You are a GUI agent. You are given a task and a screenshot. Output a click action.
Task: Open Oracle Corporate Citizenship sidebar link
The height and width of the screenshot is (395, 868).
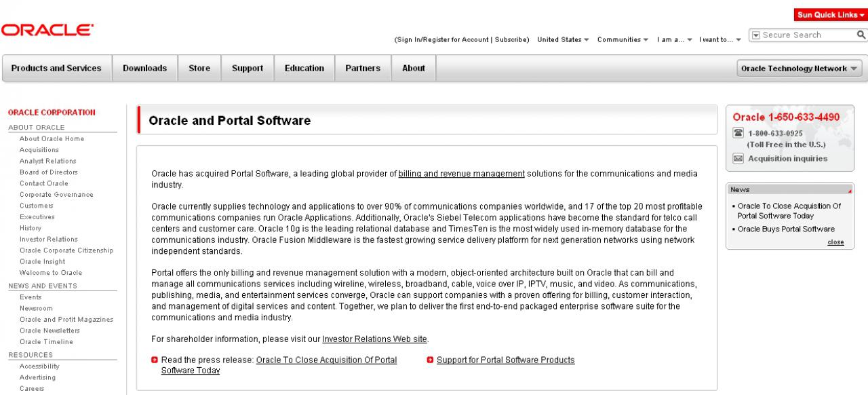coord(66,250)
